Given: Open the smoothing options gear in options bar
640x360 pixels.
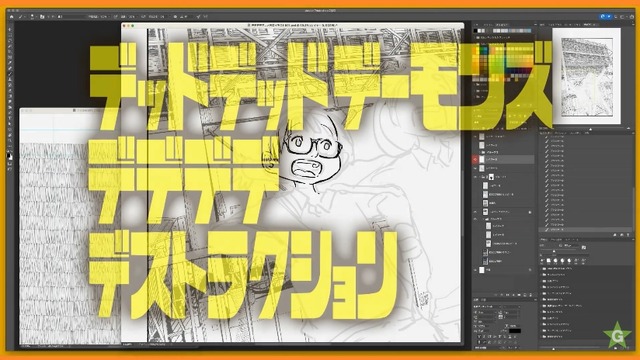Looking at the screenshot, I should coord(175,17).
